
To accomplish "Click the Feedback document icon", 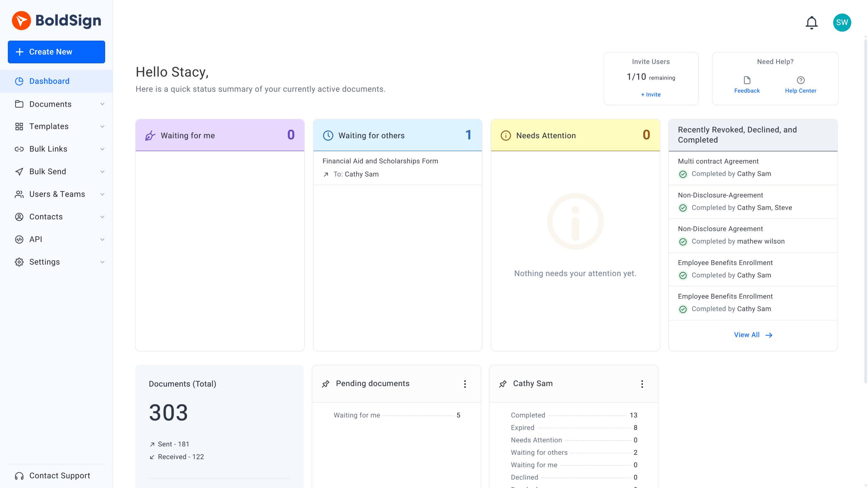I will coord(747,80).
